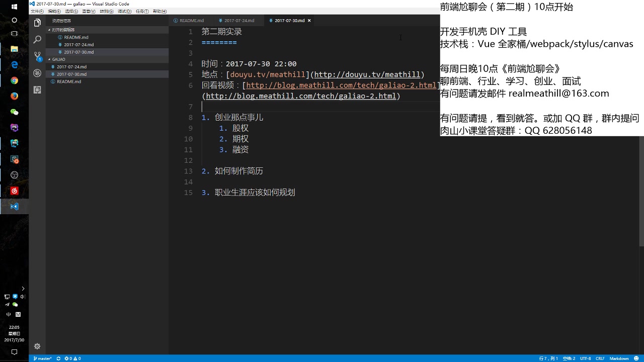644x362 pixels.
Task: Click the WeChat icon in the system tray
Action: [x=15, y=305]
